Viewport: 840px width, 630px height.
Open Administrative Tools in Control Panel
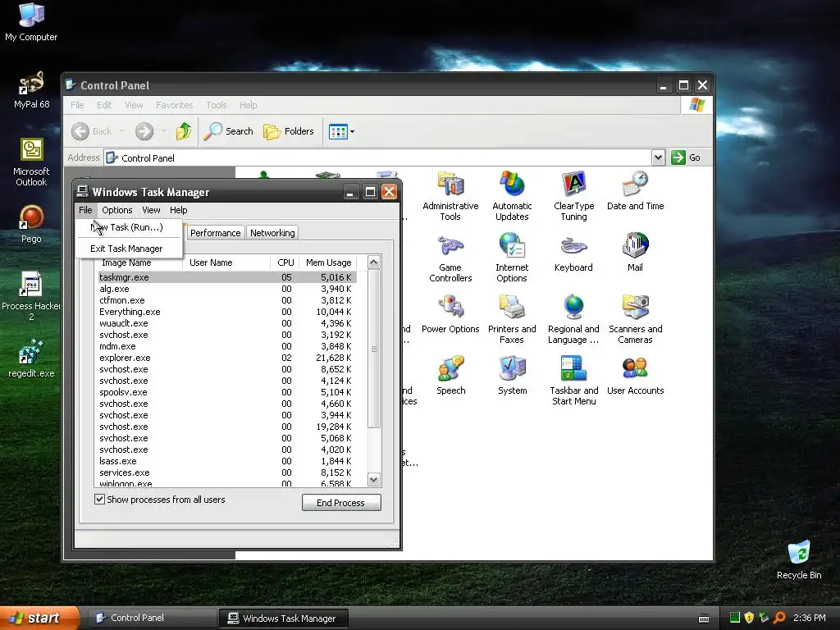(x=450, y=196)
